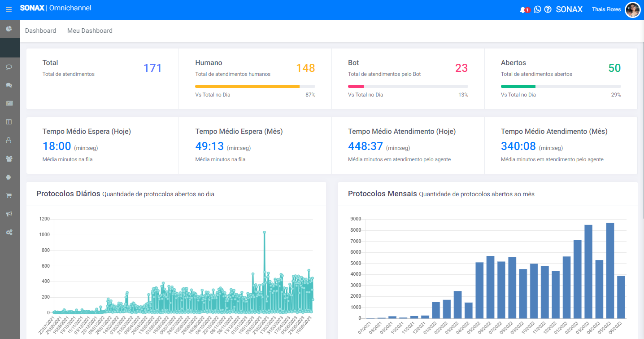Click the megaphone sidebar icon
The image size is (644, 339).
pyautogui.click(x=9, y=214)
